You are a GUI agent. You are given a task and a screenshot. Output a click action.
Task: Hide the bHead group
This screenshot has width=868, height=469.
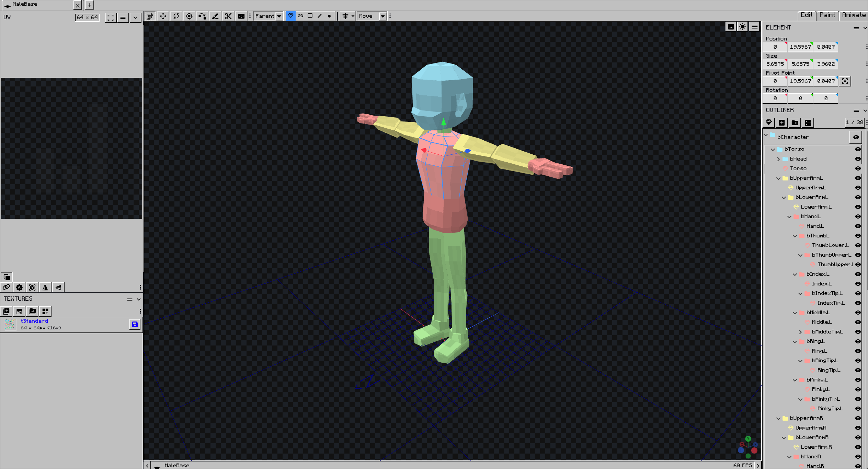[858, 159]
